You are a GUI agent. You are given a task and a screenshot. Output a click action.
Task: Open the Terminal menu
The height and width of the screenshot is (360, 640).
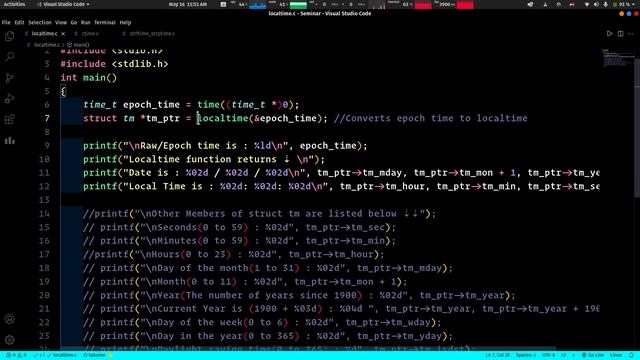[105, 22]
